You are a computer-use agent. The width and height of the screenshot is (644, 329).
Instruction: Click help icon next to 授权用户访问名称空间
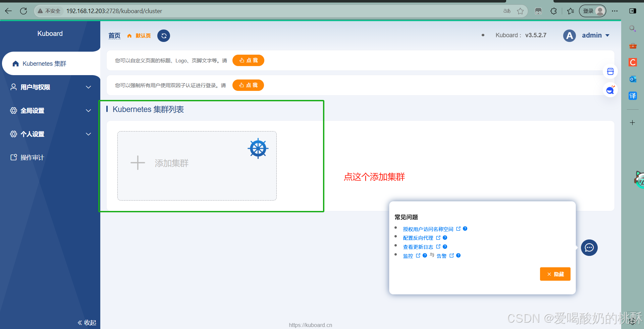click(x=465, y=229)
